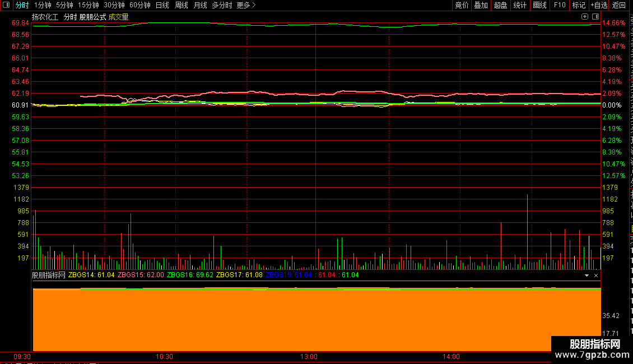Switch to the 日线 daily chart
The width and height of the screenshot is (633, 364).
(x=162, y=5)
